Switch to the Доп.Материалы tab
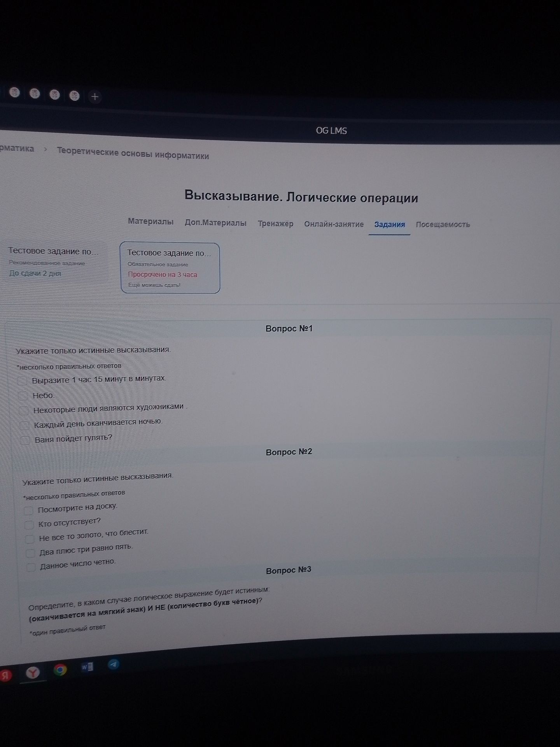 215,223
